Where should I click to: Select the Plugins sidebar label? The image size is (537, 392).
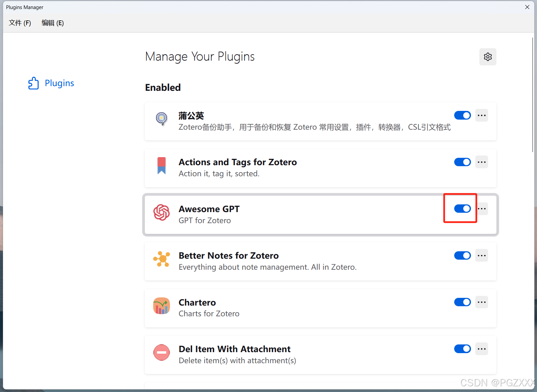59,83
